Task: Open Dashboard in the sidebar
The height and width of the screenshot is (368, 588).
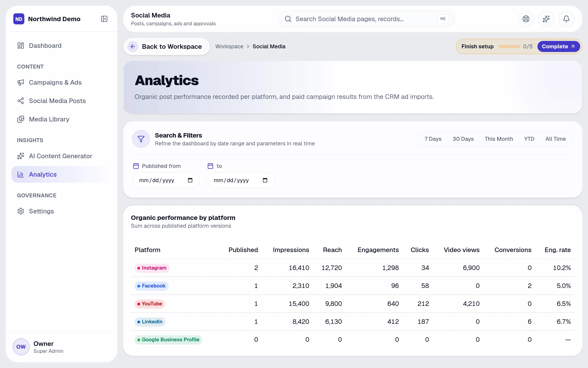Action: coord(61,46)
